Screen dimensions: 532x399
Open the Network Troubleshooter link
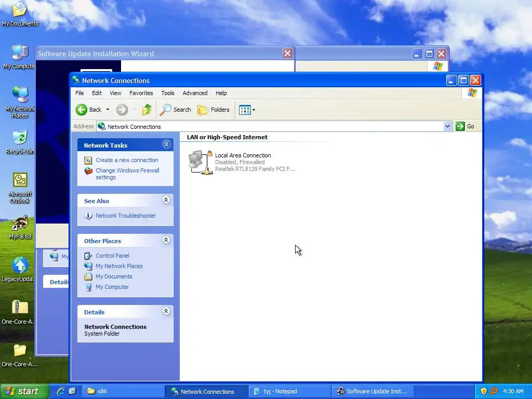126,216
